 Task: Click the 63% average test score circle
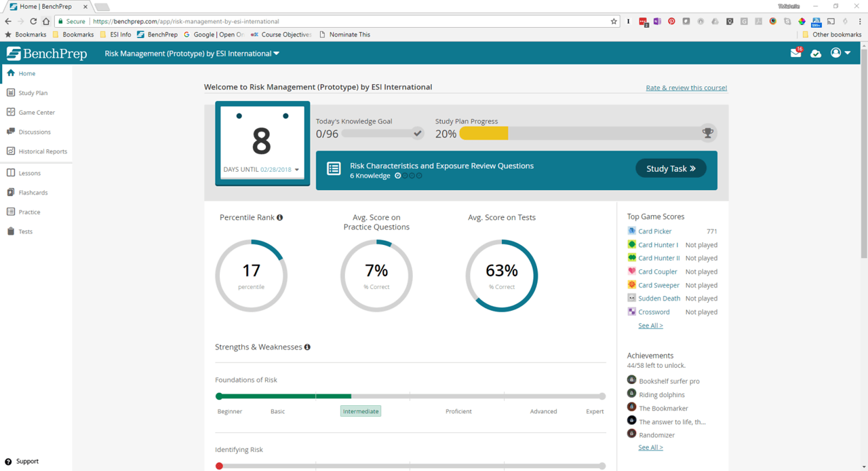click(x=502, y=276)
